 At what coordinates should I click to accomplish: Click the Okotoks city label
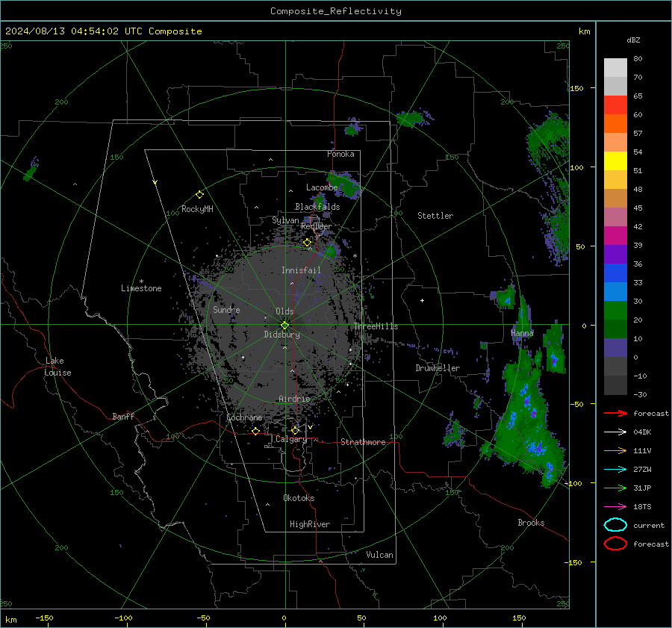click(299, 498)
